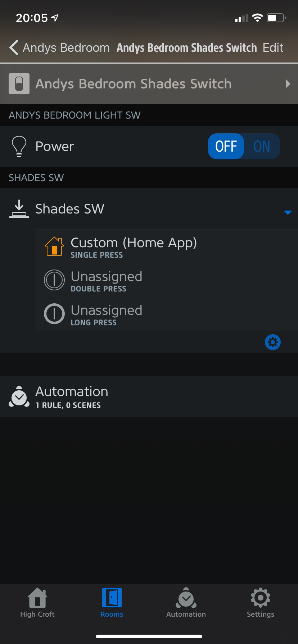Expand Andys Bedroom Shades Switch arrow
The image size is (298, 644).
tap(288, 84)
